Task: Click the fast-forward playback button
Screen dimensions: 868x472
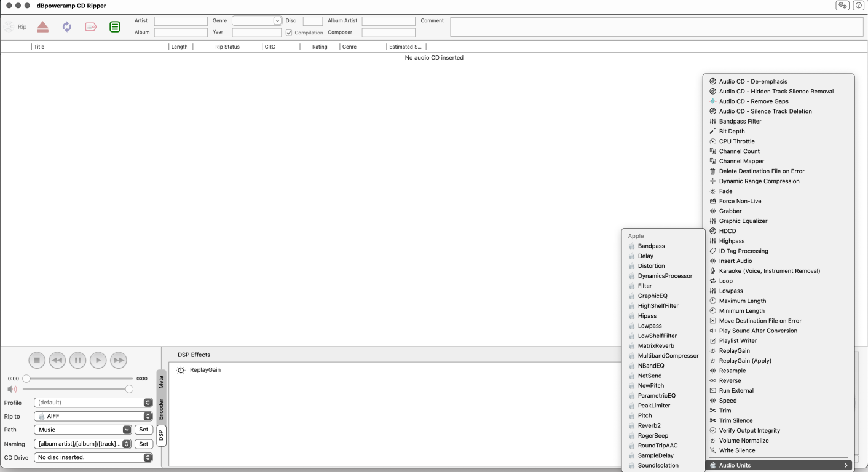Action: pyautogui.click(x=119, y=360)
